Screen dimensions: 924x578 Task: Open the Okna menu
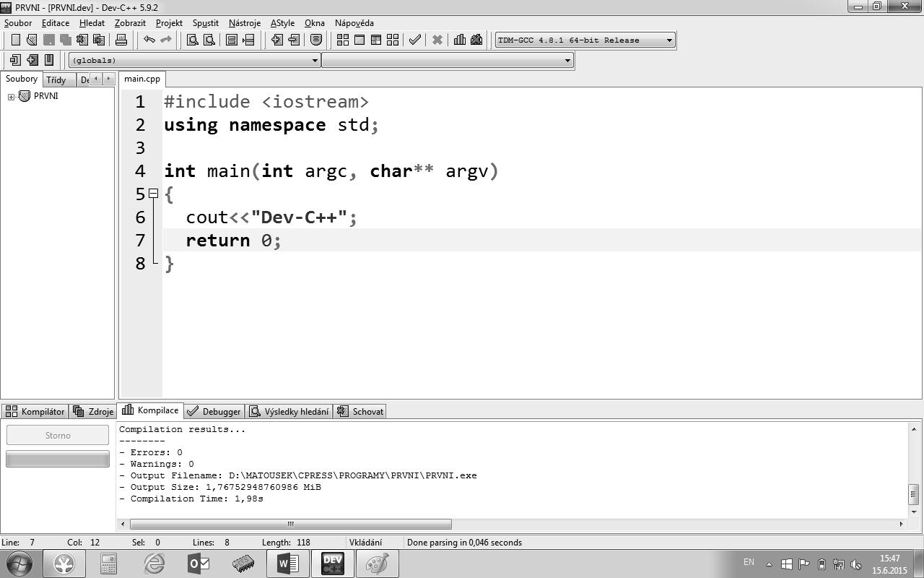(x=315, y=23)
